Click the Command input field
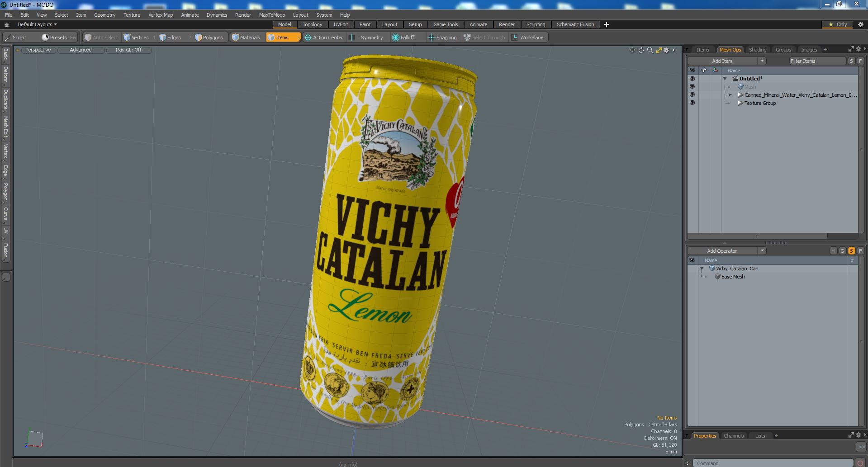The height and width of the screenshot is (467, 868). click(x=773, y=463)
